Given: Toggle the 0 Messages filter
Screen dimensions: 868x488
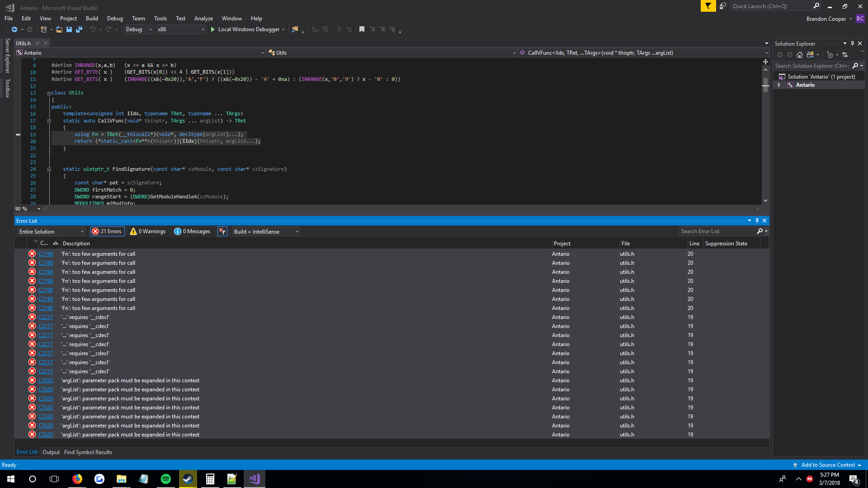Looking at the screenshot, I should [192, 231].
